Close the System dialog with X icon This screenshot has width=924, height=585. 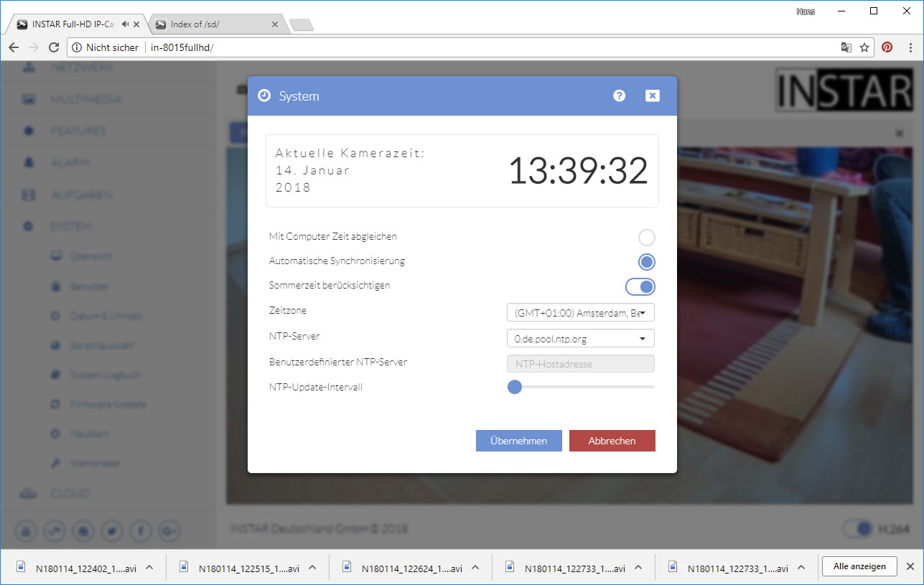pos(652,96)
